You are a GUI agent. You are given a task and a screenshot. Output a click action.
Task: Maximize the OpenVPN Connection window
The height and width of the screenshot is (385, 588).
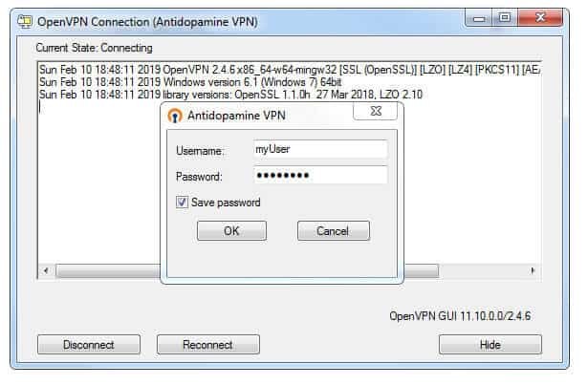point(505,18)
